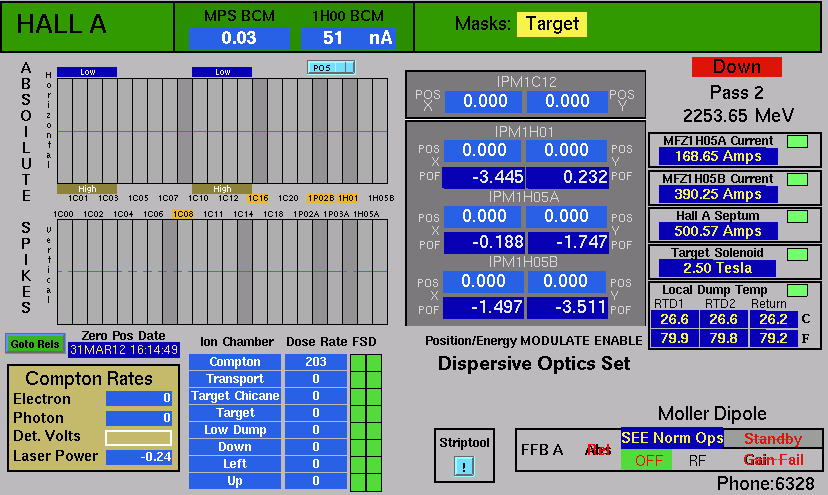Click IPM1H01 POF Y value 0.232

[x=568, y=177]
